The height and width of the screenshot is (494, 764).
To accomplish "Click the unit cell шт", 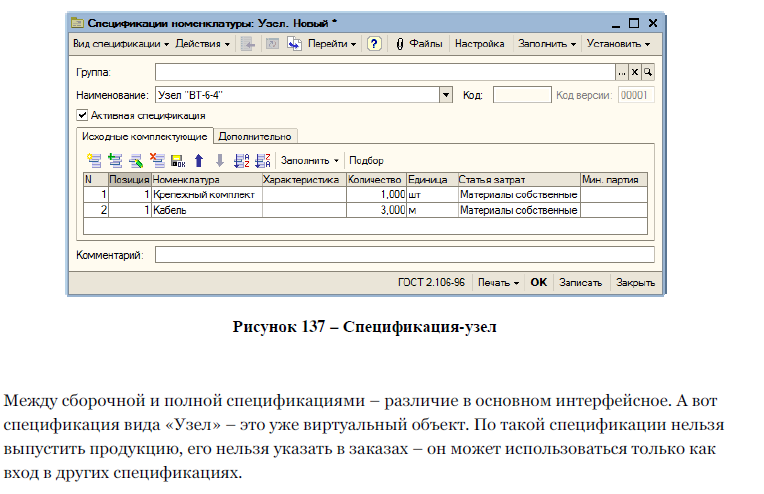I will point(432,195).
